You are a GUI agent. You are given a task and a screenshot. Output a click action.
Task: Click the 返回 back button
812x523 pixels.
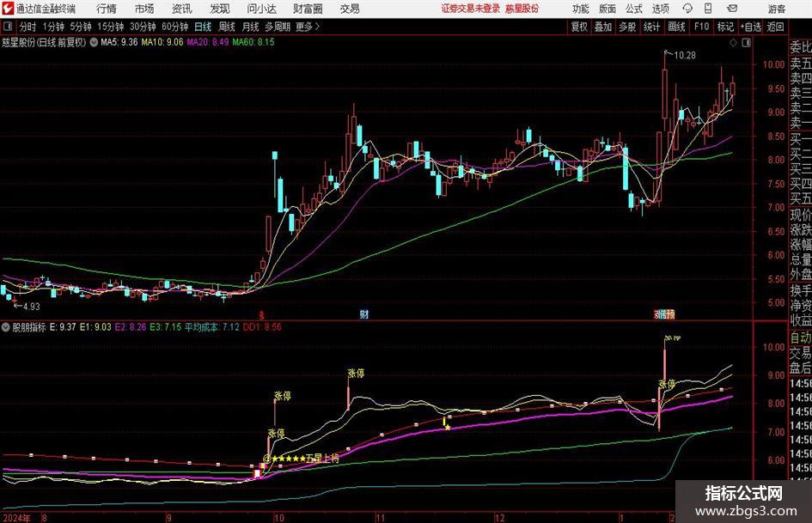point(775,27)
